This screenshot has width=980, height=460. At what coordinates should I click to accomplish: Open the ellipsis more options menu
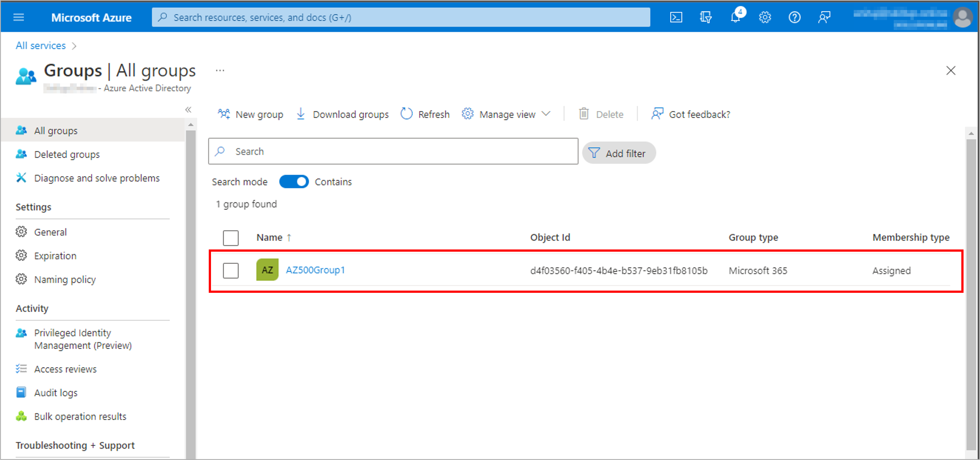coord(220,70)
